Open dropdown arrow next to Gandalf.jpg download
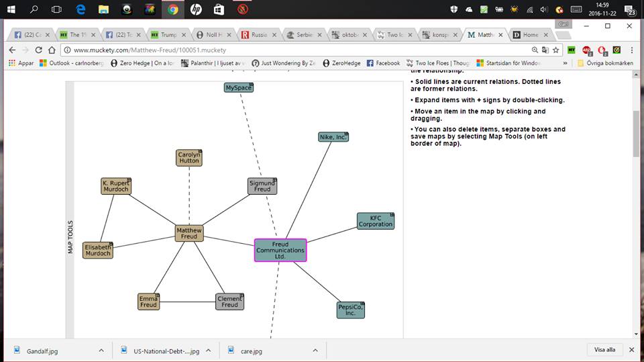Image resolution: width=644 pixels, height=362 pixels. 101,350
